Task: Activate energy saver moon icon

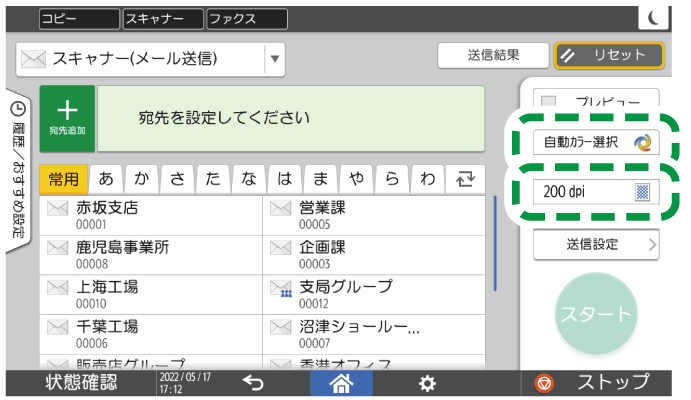Action: pyautogui.click(x=653, y=18)
